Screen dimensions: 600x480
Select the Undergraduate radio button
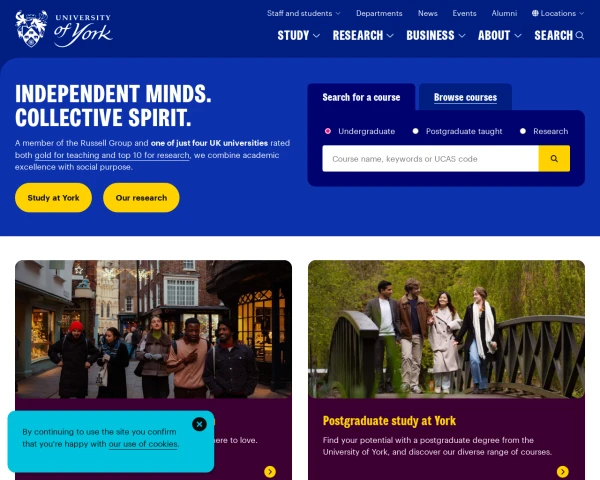(x=328, y=131)
